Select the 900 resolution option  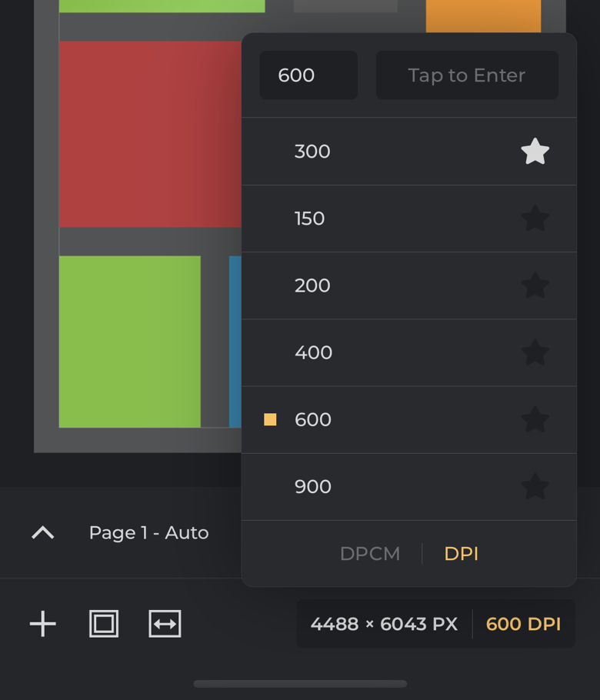pyautogui.click(x=313, y=486)
